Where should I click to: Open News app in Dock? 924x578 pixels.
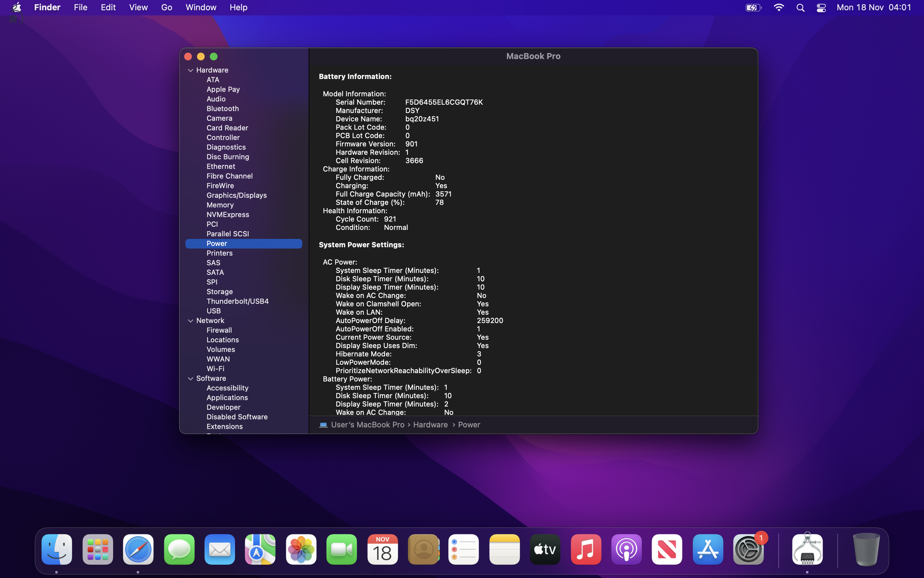click(x=667, y=549)
